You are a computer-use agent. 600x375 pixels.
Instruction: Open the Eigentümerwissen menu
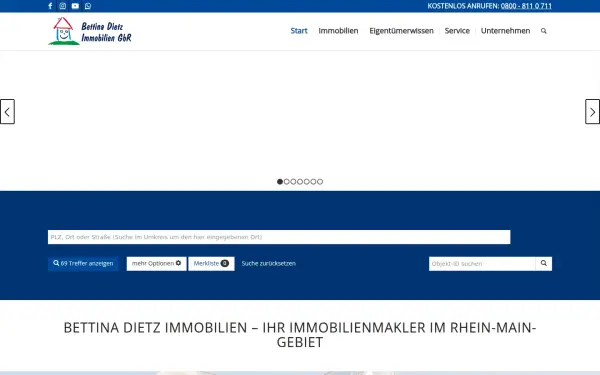coord(401,31)
